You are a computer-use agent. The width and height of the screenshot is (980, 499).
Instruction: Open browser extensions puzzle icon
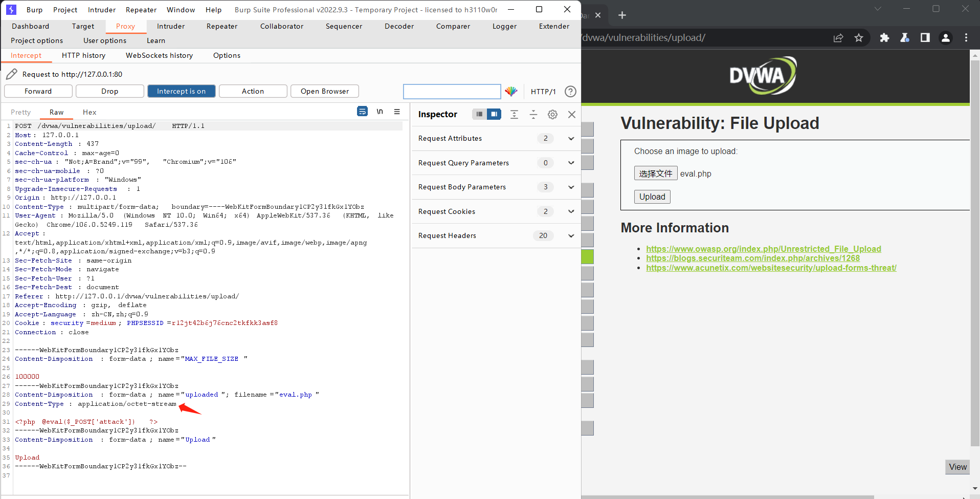(x=884, y=38)
